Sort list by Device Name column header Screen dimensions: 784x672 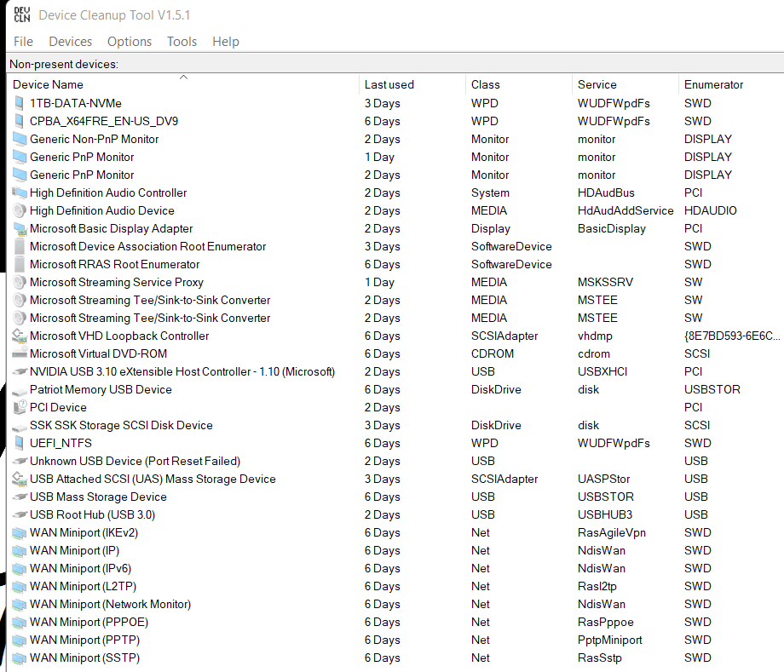[x=49, y=84]
